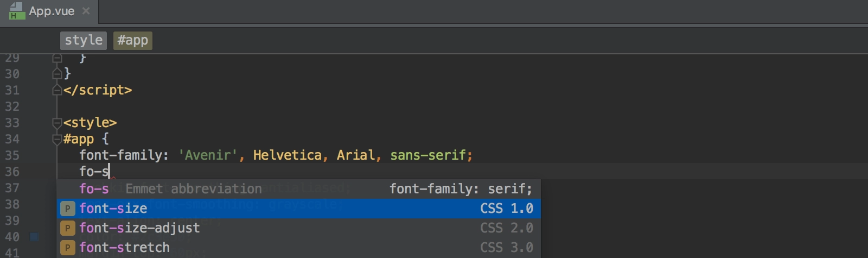Click the property icon next to font-size

pos(67,209)
